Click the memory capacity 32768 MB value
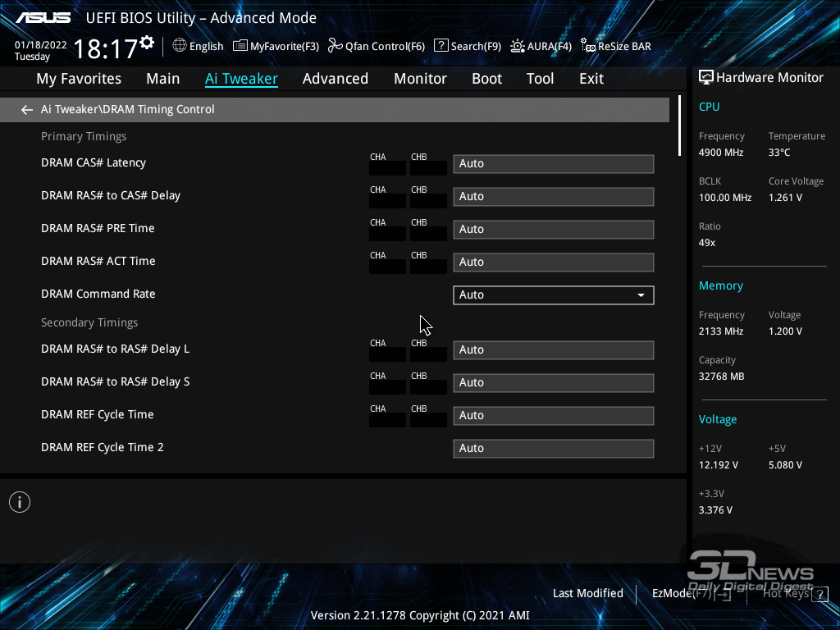This screenshot has height=630, width=840. pos(721,377)
